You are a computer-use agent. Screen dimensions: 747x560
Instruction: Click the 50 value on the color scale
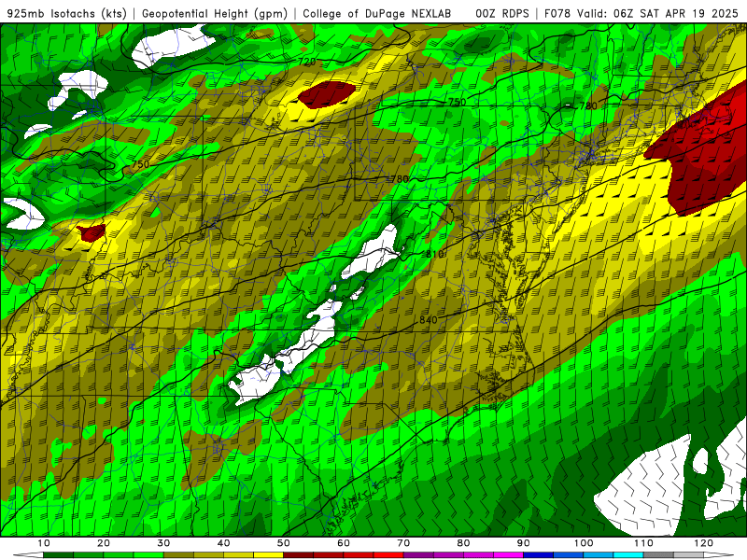(284, 543)
